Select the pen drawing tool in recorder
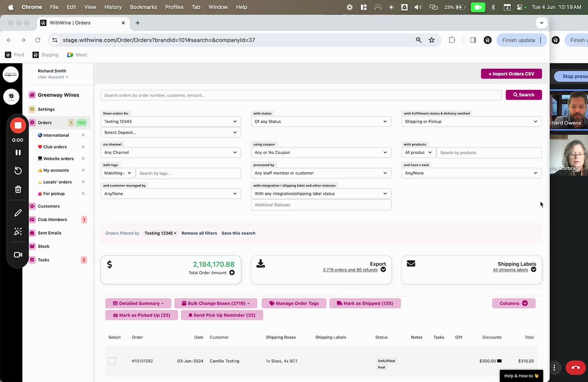Viewport: 588px width, 382px height. [x=18, y=213]
